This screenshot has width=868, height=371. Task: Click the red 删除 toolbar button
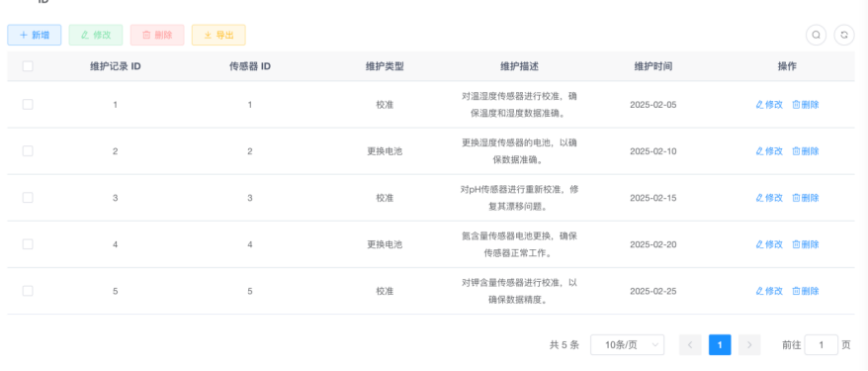(157, 35)
